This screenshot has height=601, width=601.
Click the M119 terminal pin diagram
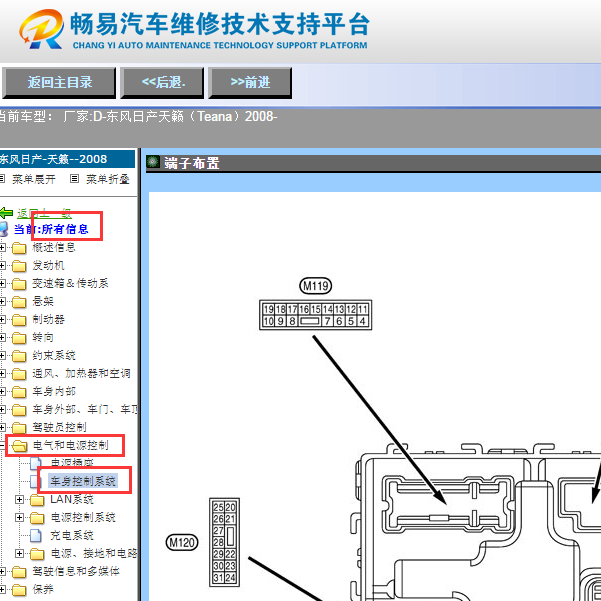[x=315, y=315]
